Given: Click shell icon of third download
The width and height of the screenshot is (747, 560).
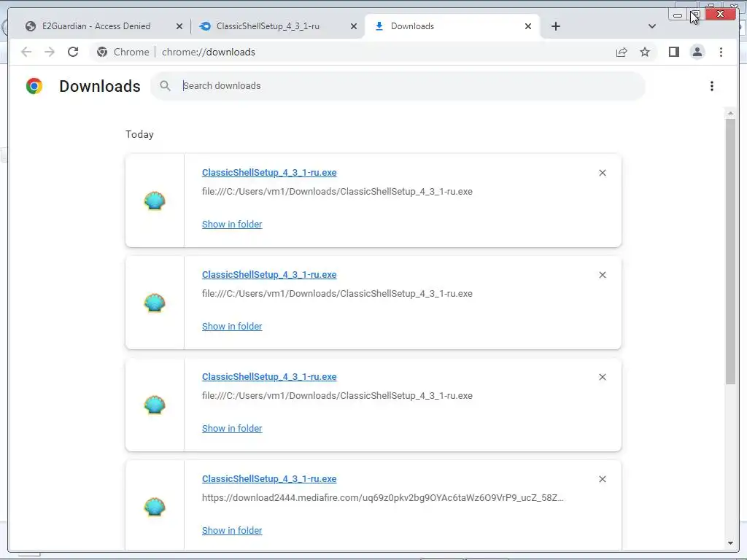Looking at the screenshot, I should pyautogui.click(x=155, y=405).
